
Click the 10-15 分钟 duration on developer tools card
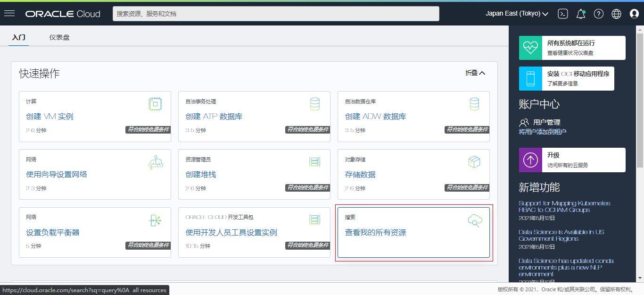(198, 246)
